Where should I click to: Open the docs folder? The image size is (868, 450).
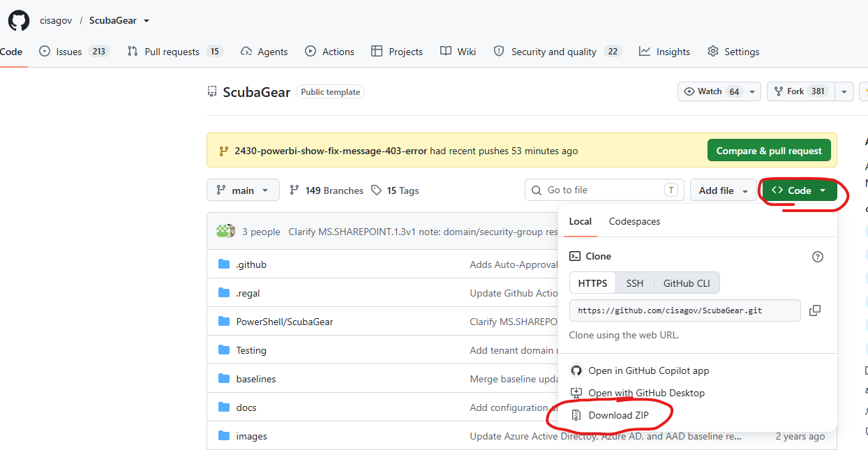pos(246,407)
